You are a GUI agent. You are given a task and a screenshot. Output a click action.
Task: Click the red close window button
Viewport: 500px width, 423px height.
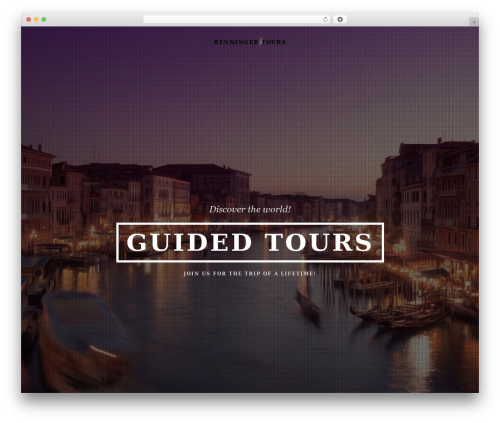[x=29, y=20]
